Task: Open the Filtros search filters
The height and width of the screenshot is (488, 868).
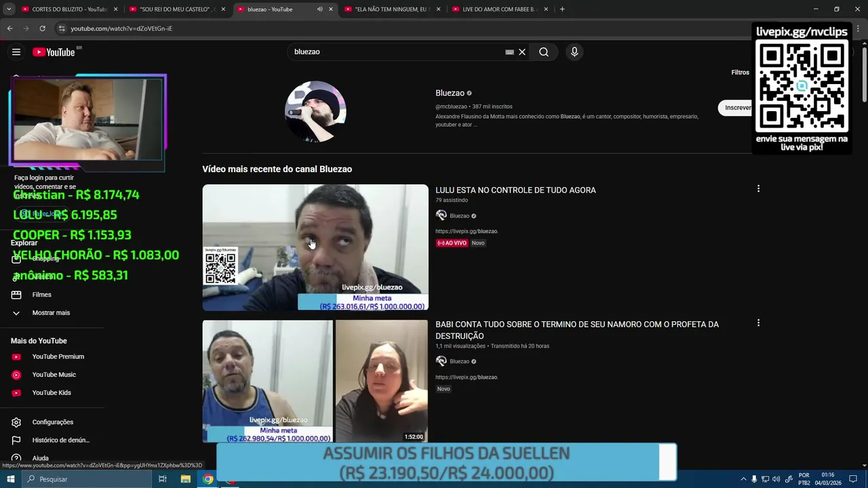Action: coord(740,73)
